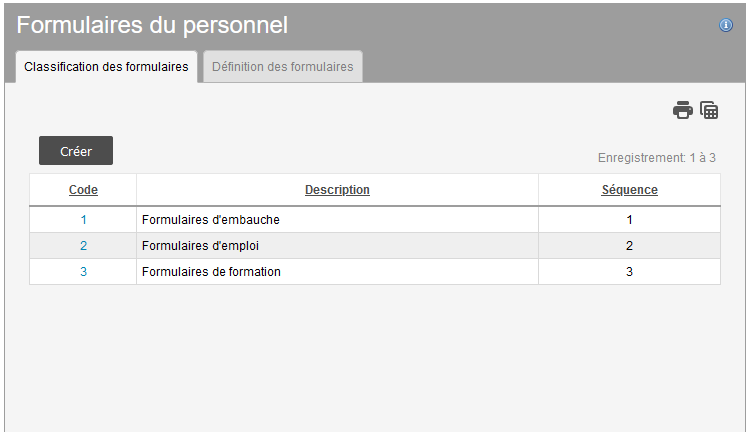Select the Formulaires de formation description cell
750x432 pixels.
coord(211,272)
